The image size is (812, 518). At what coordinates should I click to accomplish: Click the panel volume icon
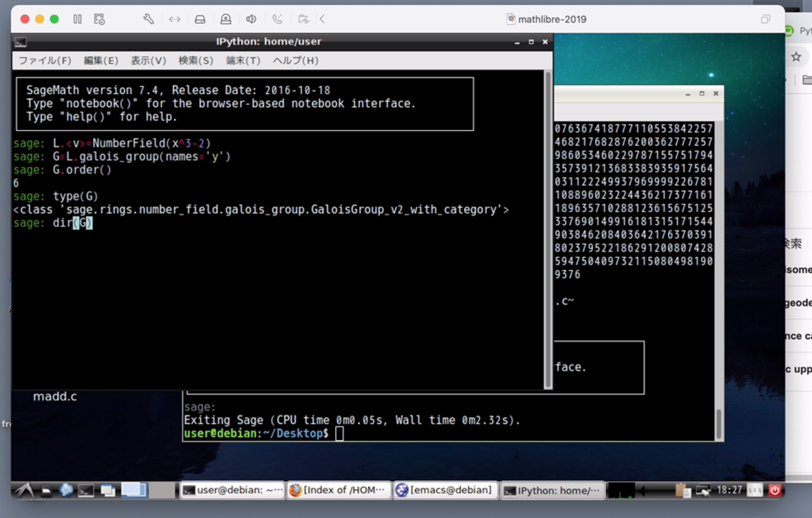(x=642, y=491)
